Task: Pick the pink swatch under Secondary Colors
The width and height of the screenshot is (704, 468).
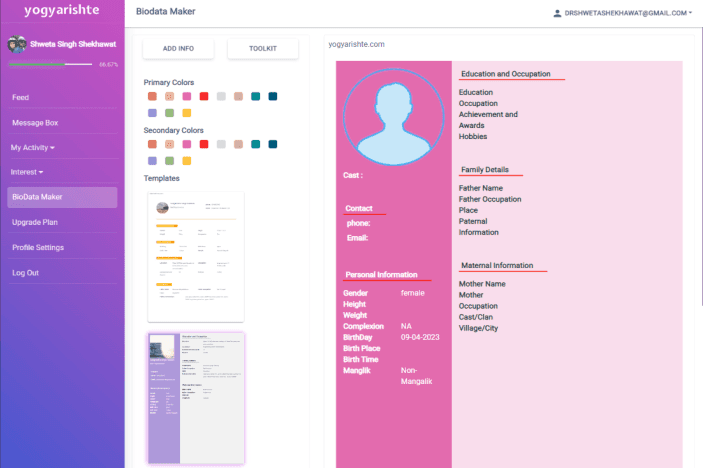Action: point(187,144)
